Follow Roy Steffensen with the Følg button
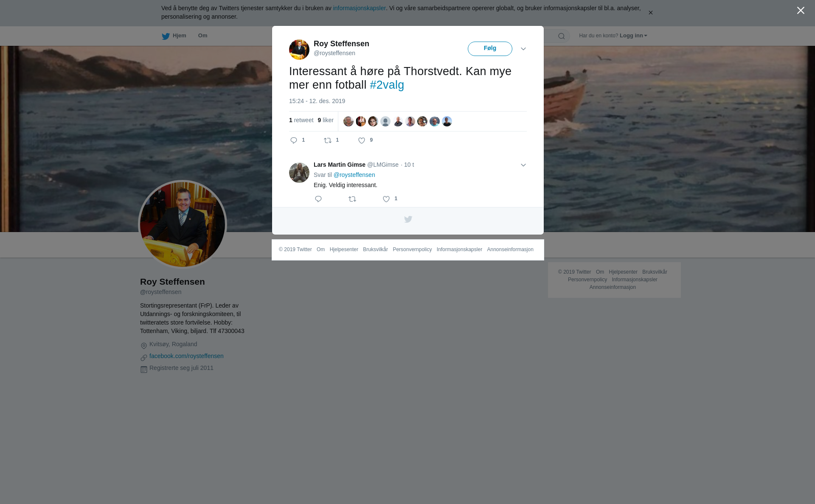The width and height of the screenshot is (815, 504). (x=490, y=48)
